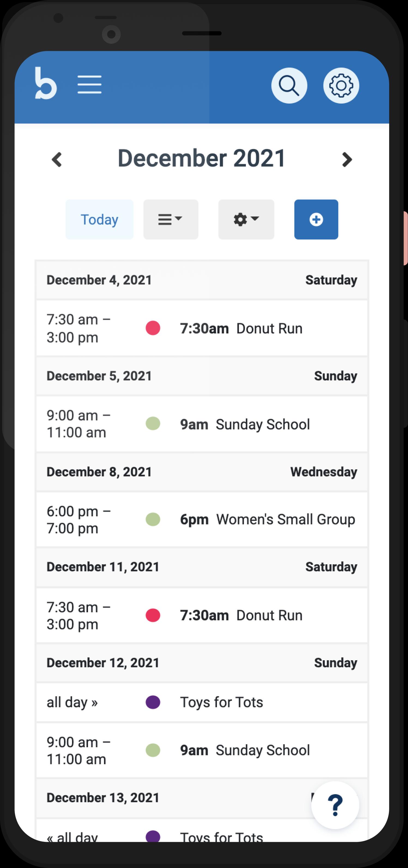The height and width of the screenshot is (868, 408).
Task: Open the hamburger navigation menu
Action: pyautogui.click(x=89, y=85)
